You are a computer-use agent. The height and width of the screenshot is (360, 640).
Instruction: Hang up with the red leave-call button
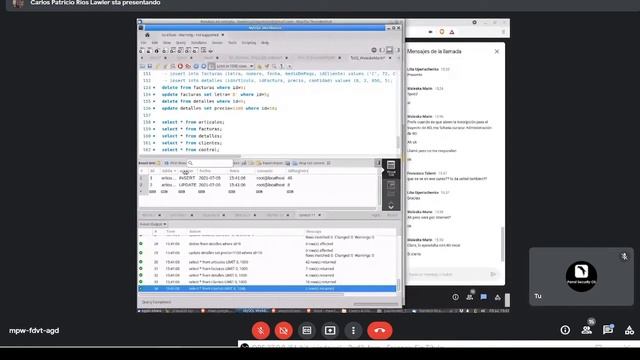click(x=380, y=330)
